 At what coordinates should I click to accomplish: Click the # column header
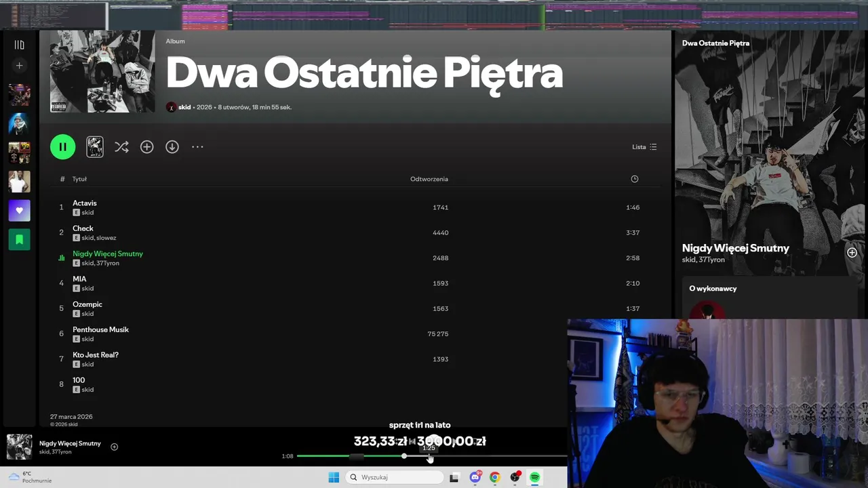pos(62,179)
